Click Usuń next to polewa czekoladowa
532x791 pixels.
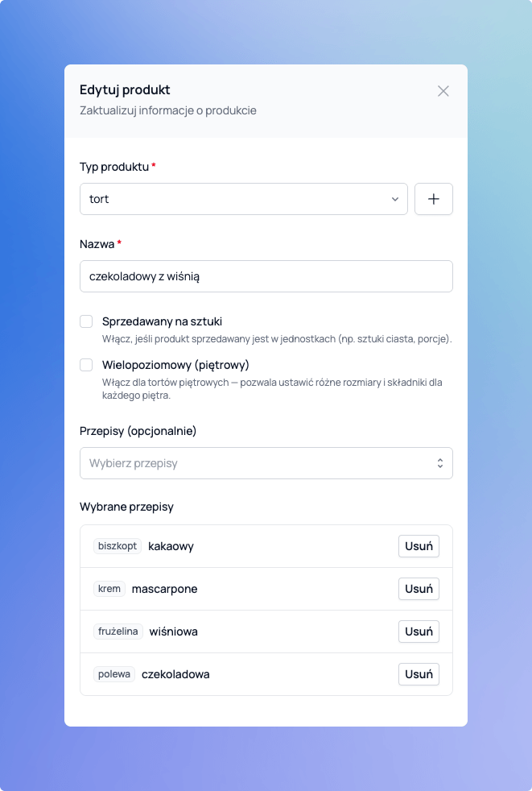coord(419,674)
